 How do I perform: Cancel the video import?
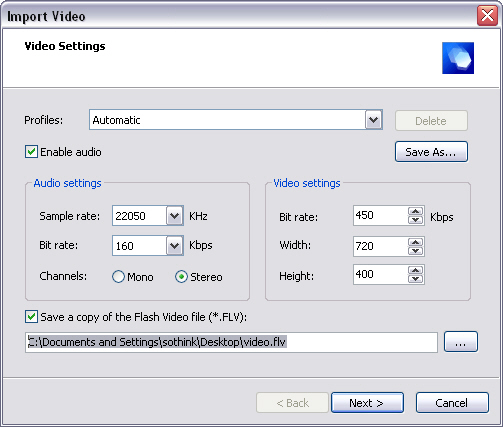coord(452,403)
